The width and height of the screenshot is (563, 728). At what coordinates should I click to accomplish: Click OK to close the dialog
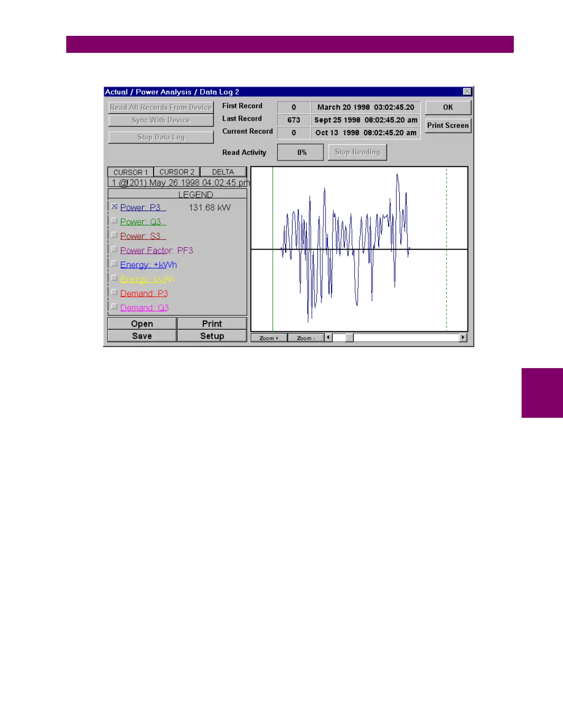pos(448,107)
